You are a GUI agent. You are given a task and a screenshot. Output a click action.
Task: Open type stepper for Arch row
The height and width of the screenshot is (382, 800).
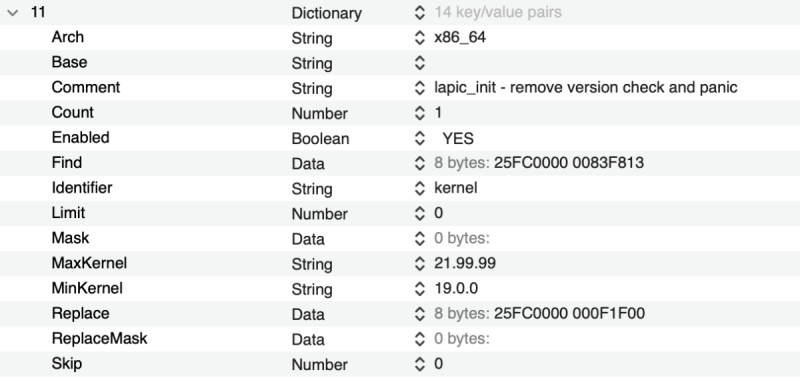click(x=419, y=38)
